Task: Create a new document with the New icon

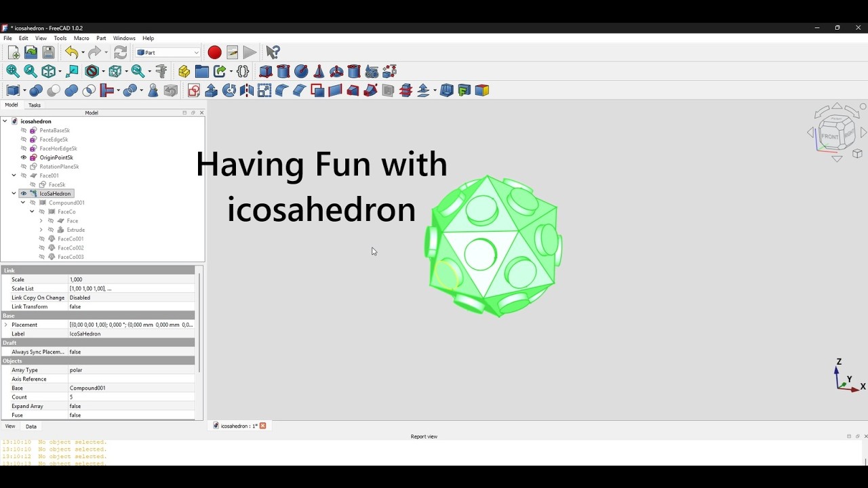Action: [x=14, y=52]
